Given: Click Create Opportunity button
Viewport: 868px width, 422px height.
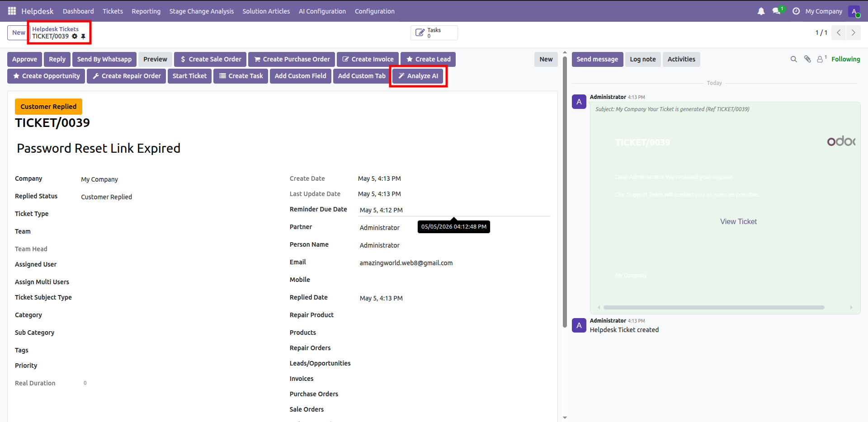Looking at the screenshot, I should 46,76.
